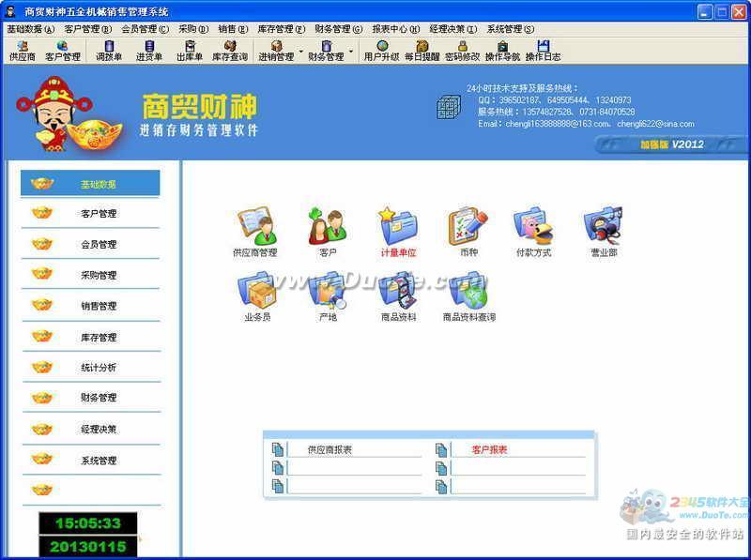Select 财务管理 in the sidebar

(x=90, y=398)
